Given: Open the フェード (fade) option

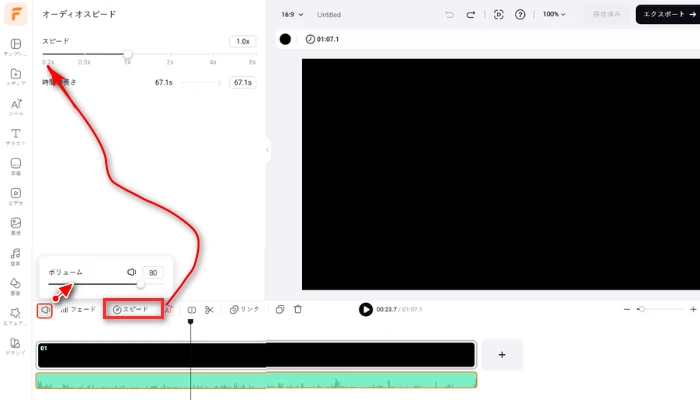Looking at the screenshot, I should tap(78, 309).
